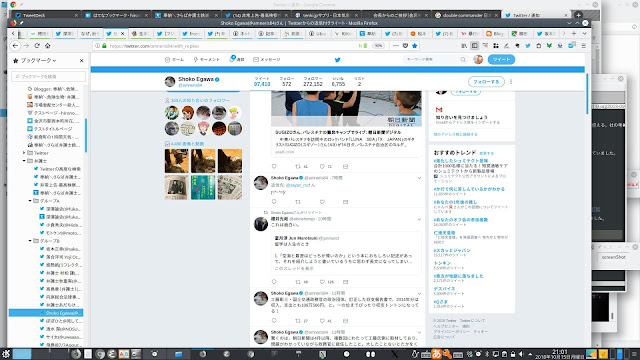Click the search magnifier in Twitter search box

point(463,60)
